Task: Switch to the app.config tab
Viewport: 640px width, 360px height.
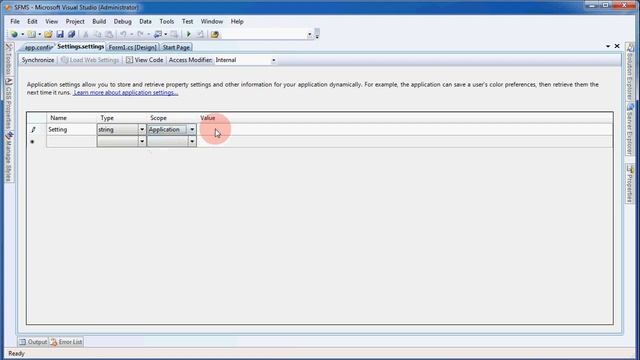Action: (x=37, y=47)
